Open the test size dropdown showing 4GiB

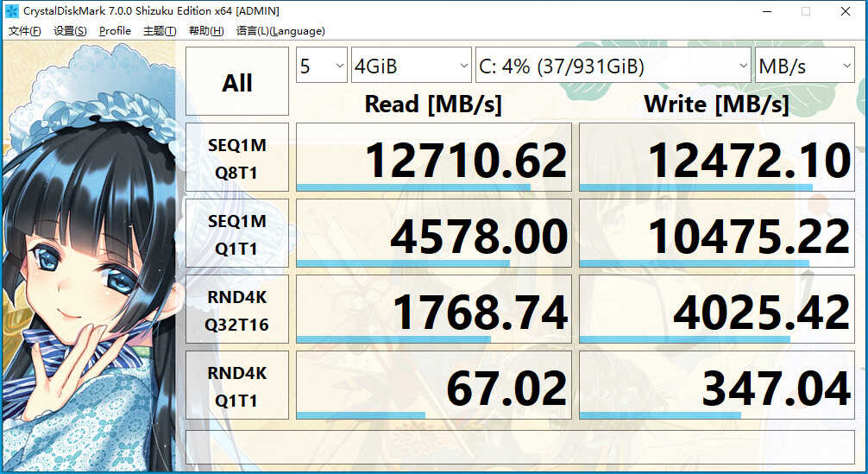pyautogui.click(x=412, y=66)
